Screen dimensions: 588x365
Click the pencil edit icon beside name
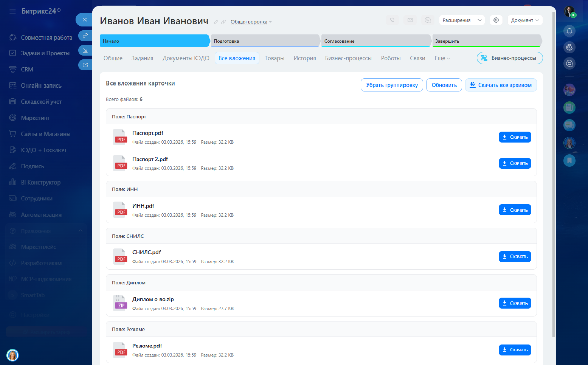click(216, 22)
